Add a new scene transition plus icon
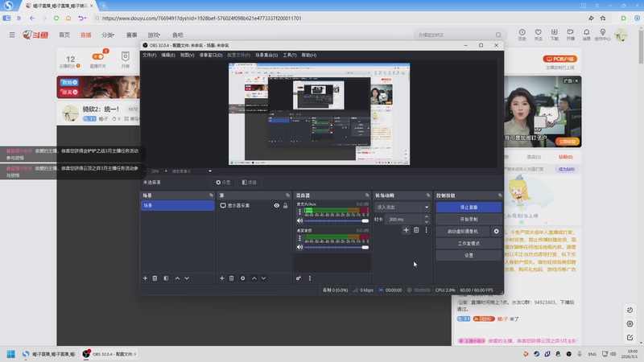The width and height of the screenshot is (644, 362). tap(406, 231)
